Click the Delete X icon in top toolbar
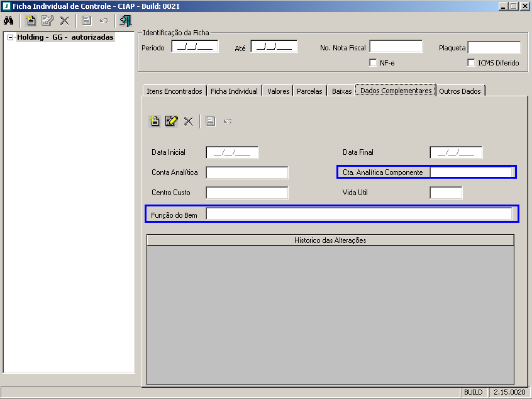This screenshot has height=399, width=532. [x=64, y=21]
